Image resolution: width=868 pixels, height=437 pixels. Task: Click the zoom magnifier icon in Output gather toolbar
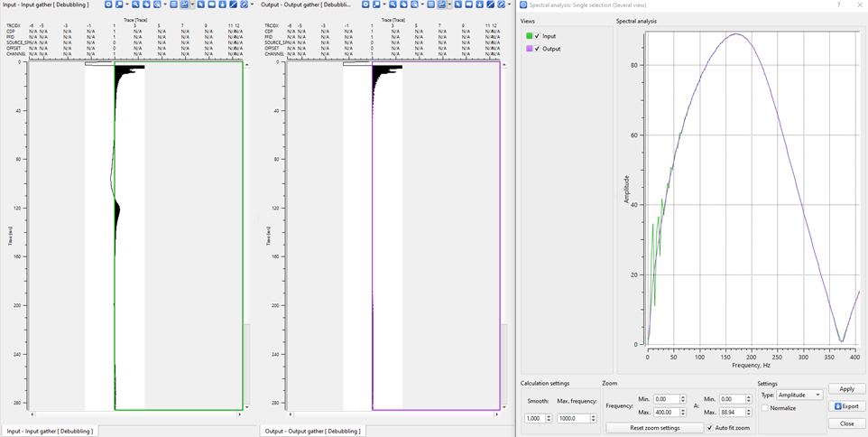(392, 5)
